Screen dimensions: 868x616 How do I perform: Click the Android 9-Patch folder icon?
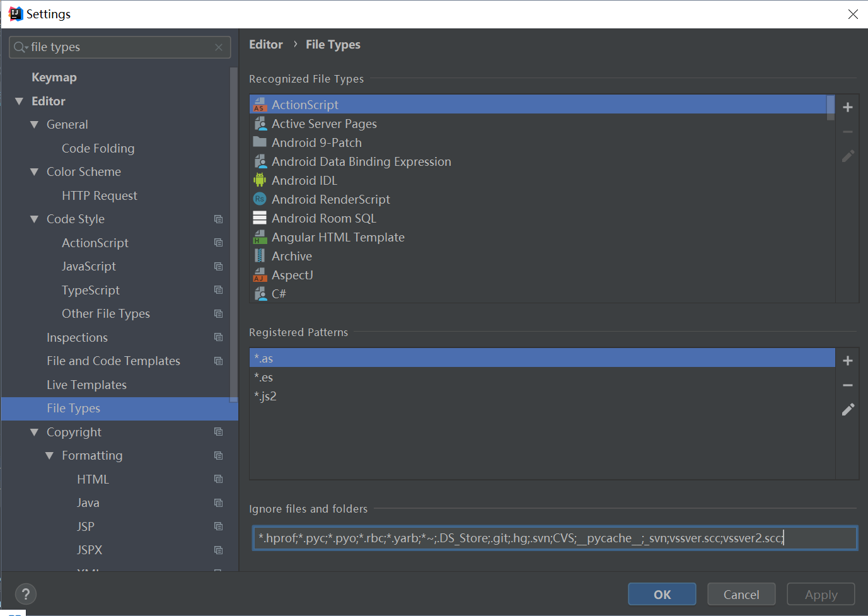click(x=260, y=142)
